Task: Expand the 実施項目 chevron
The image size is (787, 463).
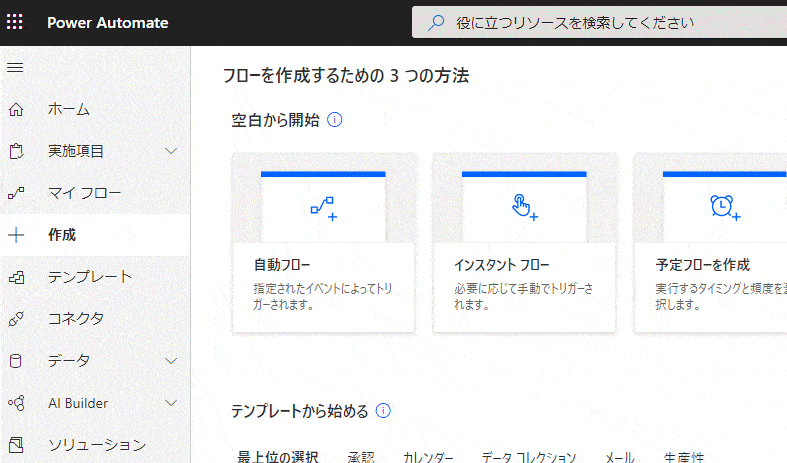Action: pyautogui.click(x=171, y=151)
